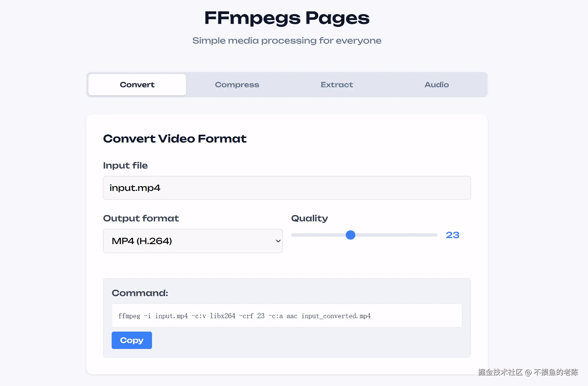
Task: Click the "Quality" label
Action: pos(309,218)
